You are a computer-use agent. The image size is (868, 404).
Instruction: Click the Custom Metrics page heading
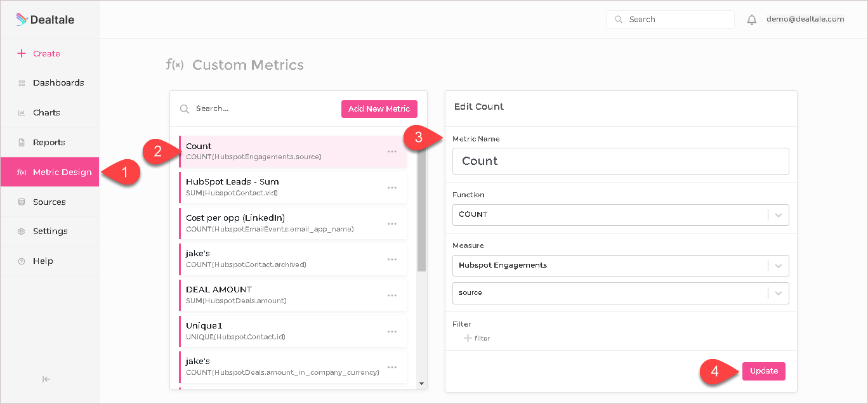pyautogui.click(x=248, y=65)
